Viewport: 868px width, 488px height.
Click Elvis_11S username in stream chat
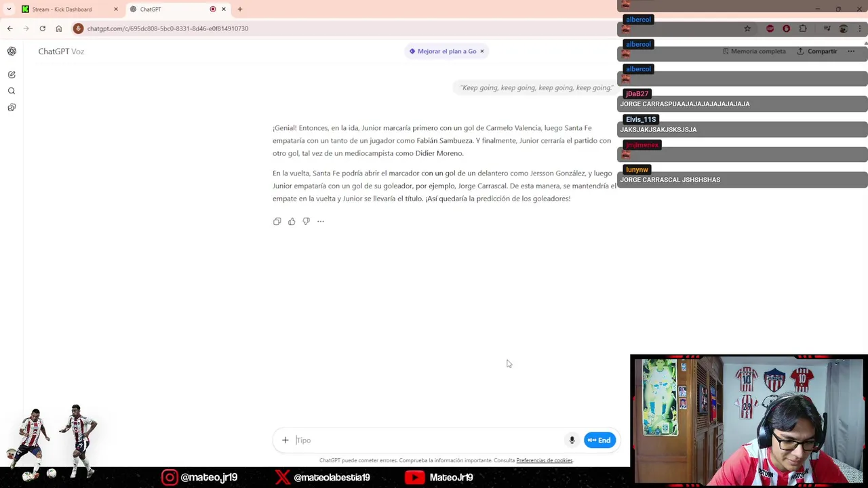pyautogui.click(x=641, y=119)
